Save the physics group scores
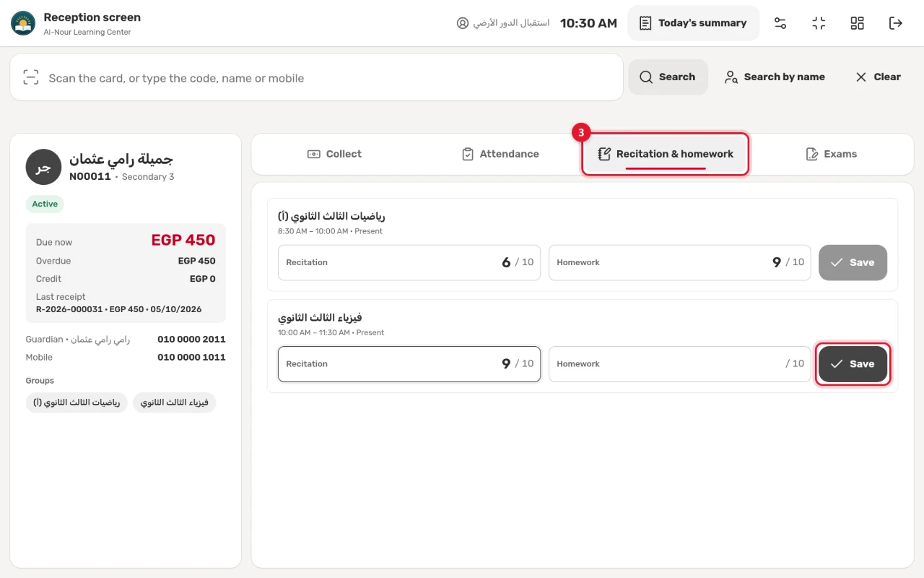This screenshot has height=578, width=924. 853,364
